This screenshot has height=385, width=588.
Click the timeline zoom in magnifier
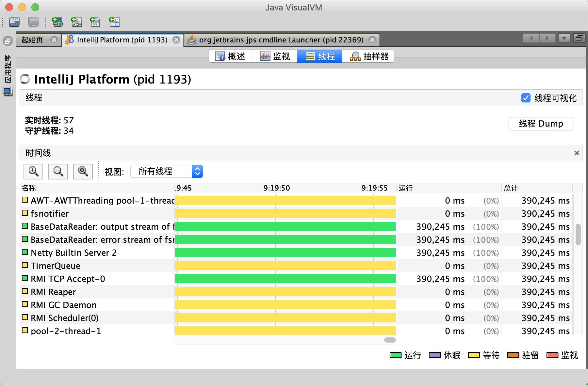(33, 171)
